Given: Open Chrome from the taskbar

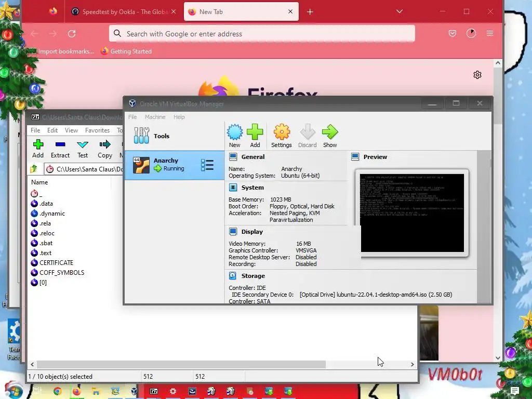Looking at the screenshot, I should [x=57, y=391].
